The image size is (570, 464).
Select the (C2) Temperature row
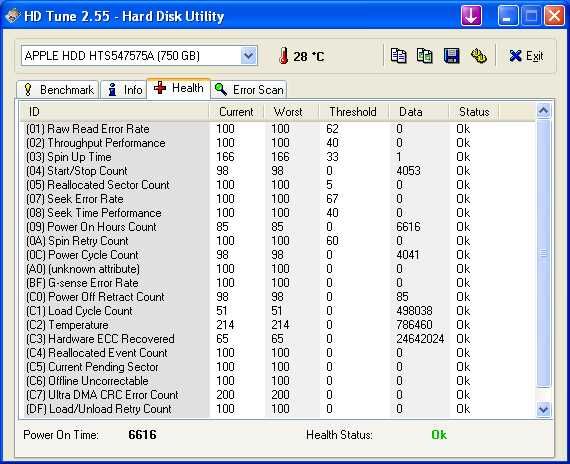[278, 325]
